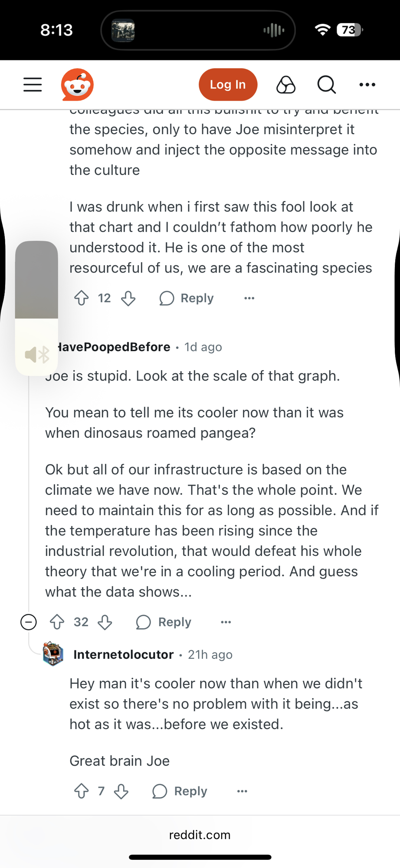Downvote the comment with 32 points
400x868 pixels.
point(105,622)
